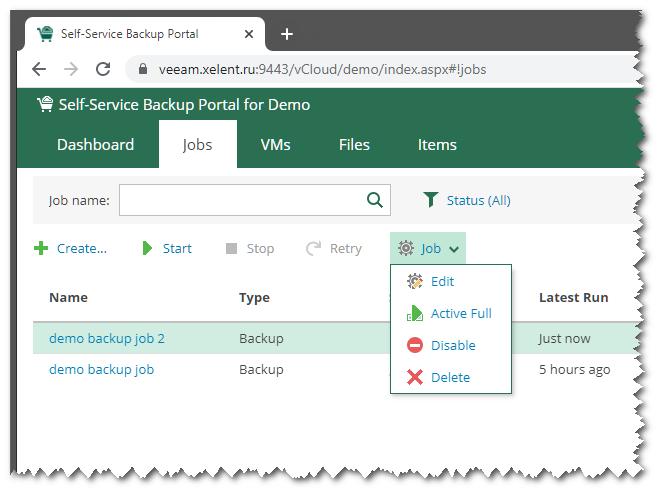The width and height of the screenshot is (662, 495).
Task: Click the funnel filter icon
Action: (431, 200)
